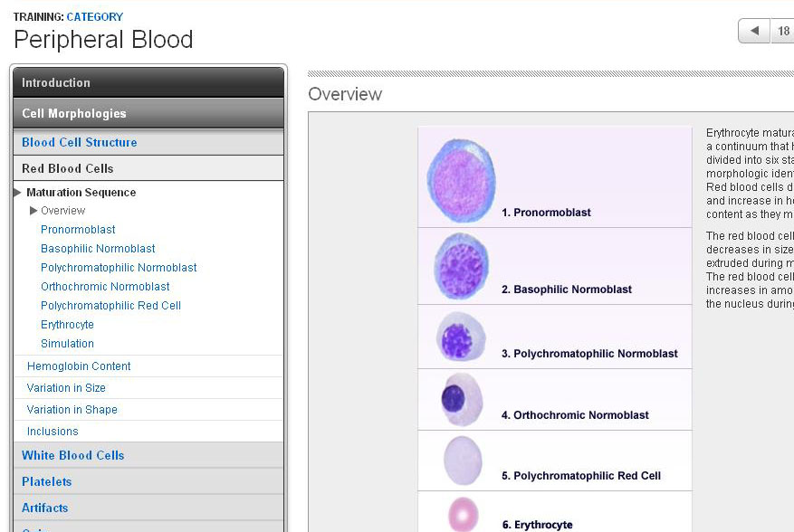Viewport: 794px width, 532px height.
Task: Open the Blood Cell Structure tab
Action: pos(80,142)
